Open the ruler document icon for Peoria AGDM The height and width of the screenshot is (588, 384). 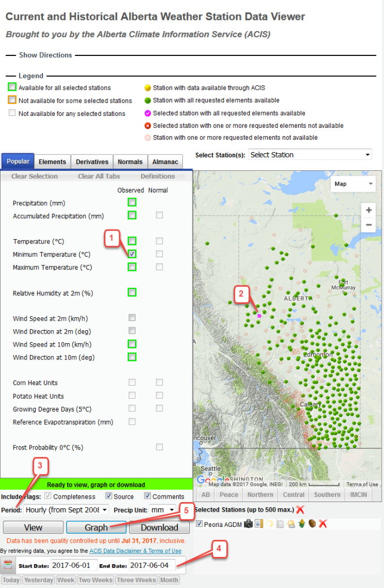[259, 524]
